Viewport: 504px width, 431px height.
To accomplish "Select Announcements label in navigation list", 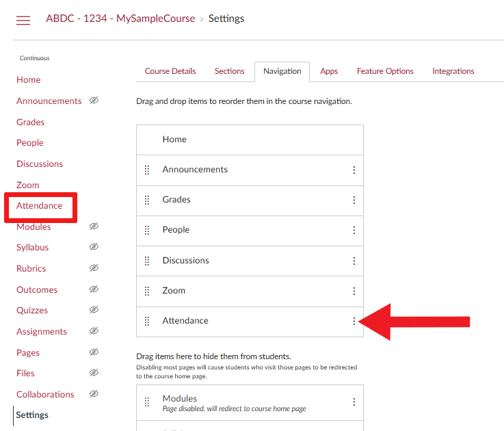I will [x=195, y=170].
